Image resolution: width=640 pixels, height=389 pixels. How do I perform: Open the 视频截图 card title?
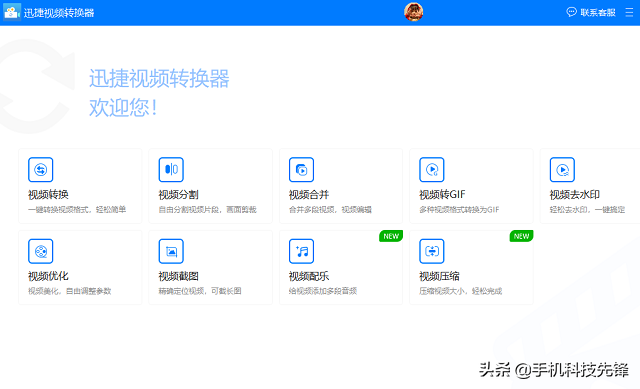[178, 276]
